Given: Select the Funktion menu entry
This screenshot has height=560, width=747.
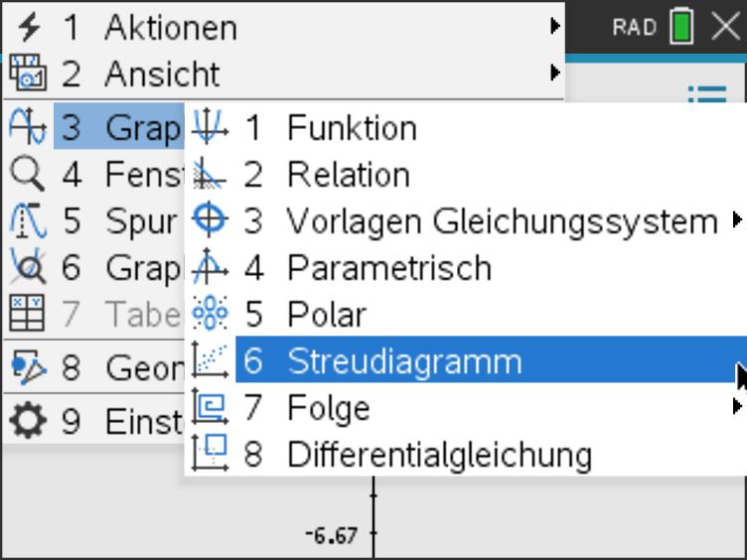Looking at the screenshot, I should pos(352,127).
